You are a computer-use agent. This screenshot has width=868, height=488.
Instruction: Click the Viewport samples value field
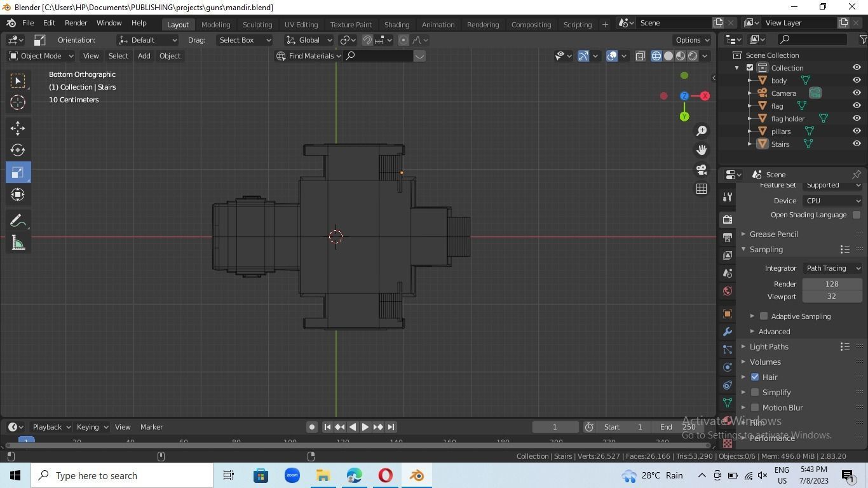[x=832, y=296]
